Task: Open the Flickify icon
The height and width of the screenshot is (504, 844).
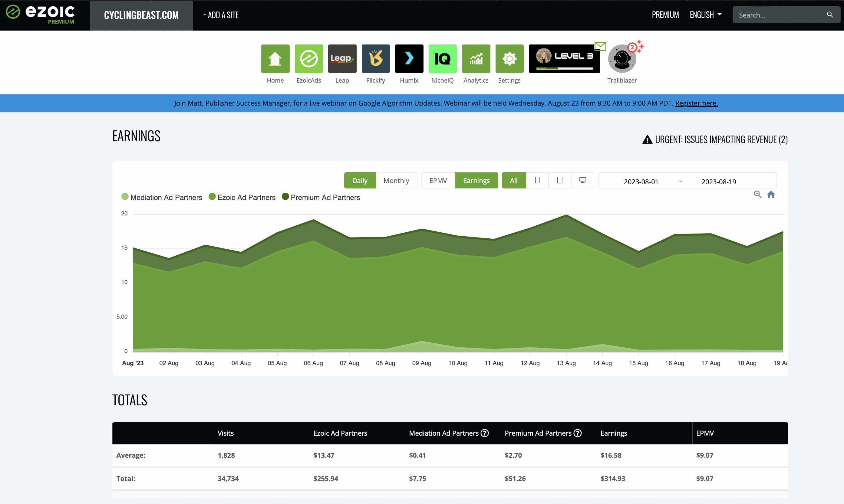Action: (375, 58)
